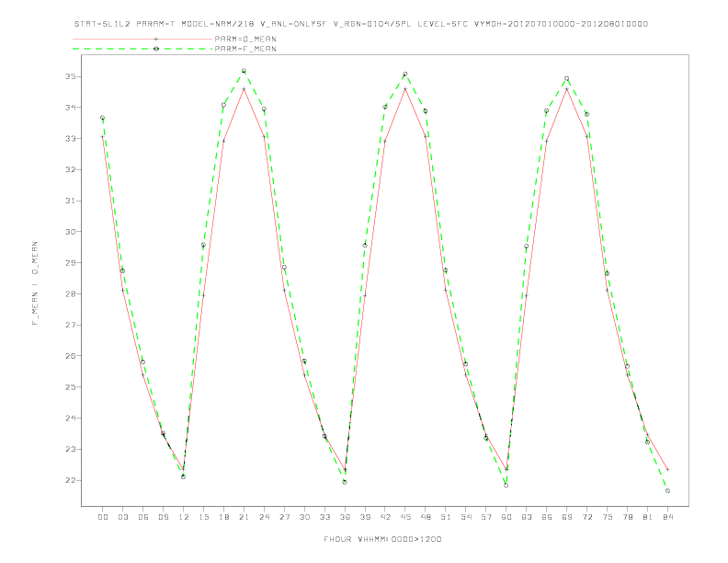Click the x-axis tick label 66

click(547, 517)
